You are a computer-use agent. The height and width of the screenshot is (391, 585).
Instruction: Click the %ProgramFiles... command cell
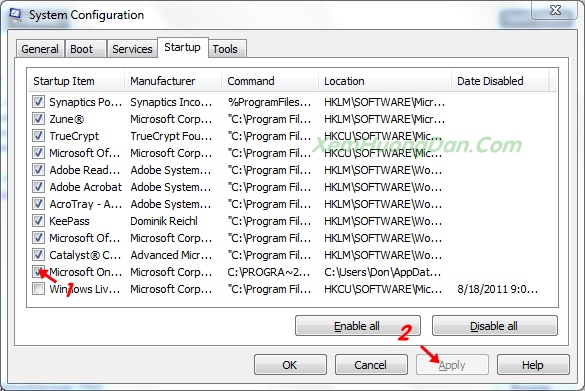pos(269,102)
